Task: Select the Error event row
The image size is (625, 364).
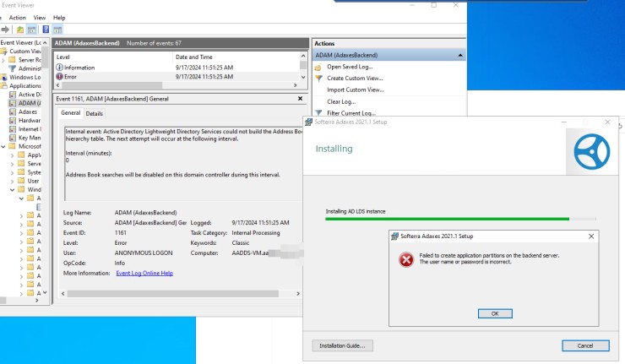Action: point(177,77)
